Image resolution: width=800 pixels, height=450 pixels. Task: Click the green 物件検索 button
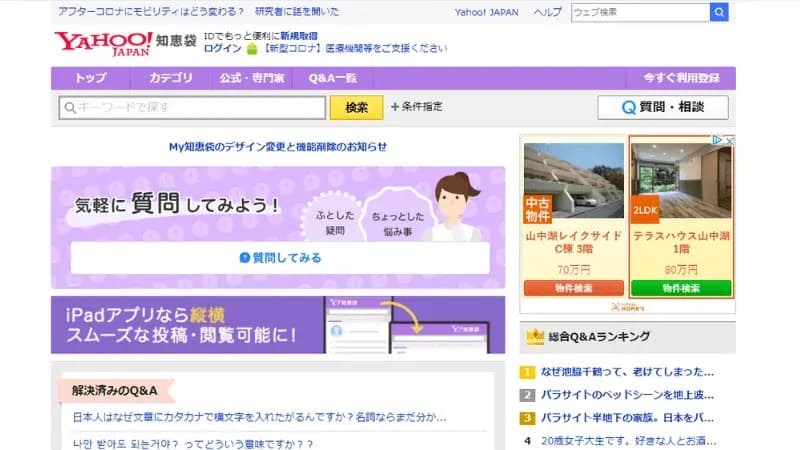click(x=681, y=288)
